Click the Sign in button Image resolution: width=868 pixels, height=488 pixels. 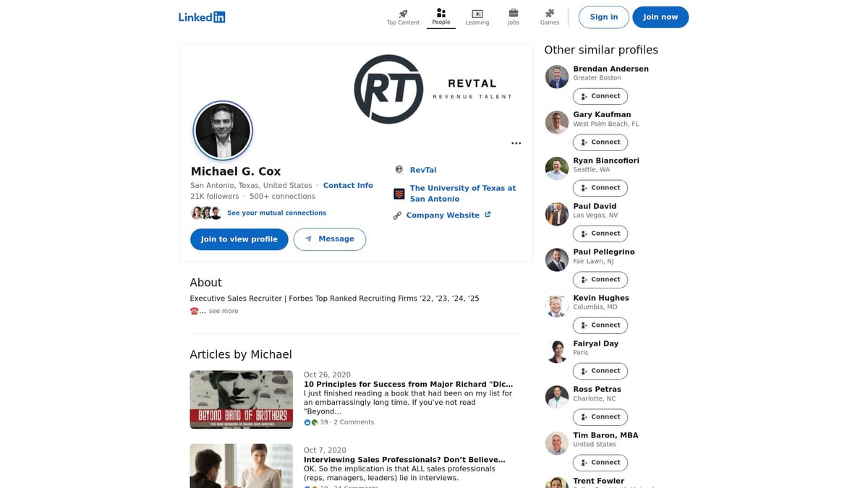[x=603, y=17]
